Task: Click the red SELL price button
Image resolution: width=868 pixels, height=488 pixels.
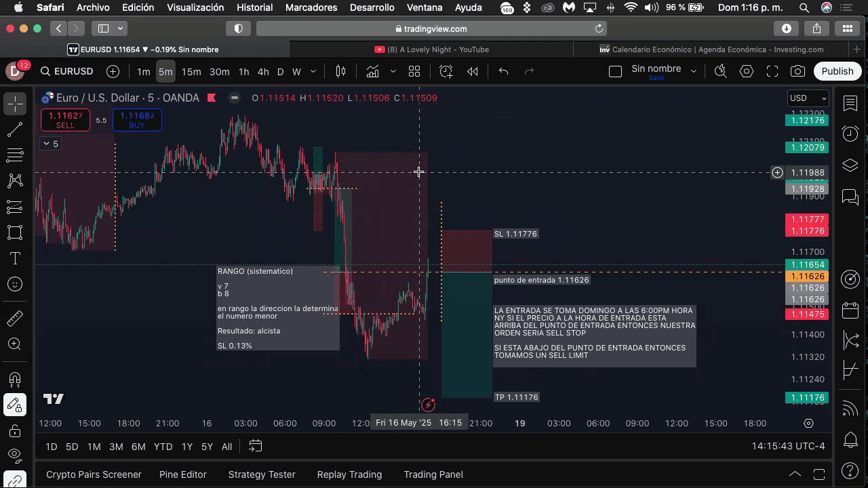Action: click(x=65, y=120)
